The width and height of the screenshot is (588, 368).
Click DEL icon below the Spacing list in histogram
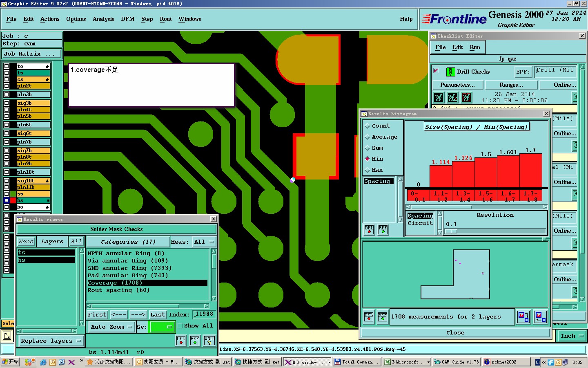coord(369,230)
